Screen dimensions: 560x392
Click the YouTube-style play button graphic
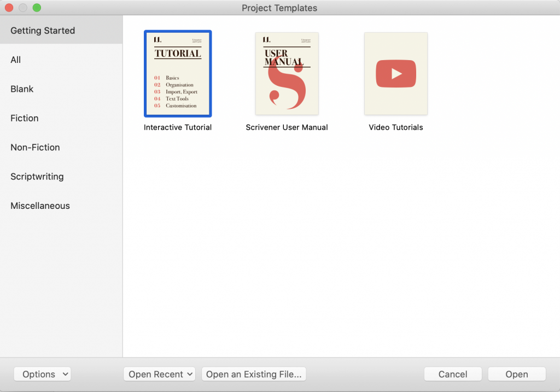[x=395, y=73]
